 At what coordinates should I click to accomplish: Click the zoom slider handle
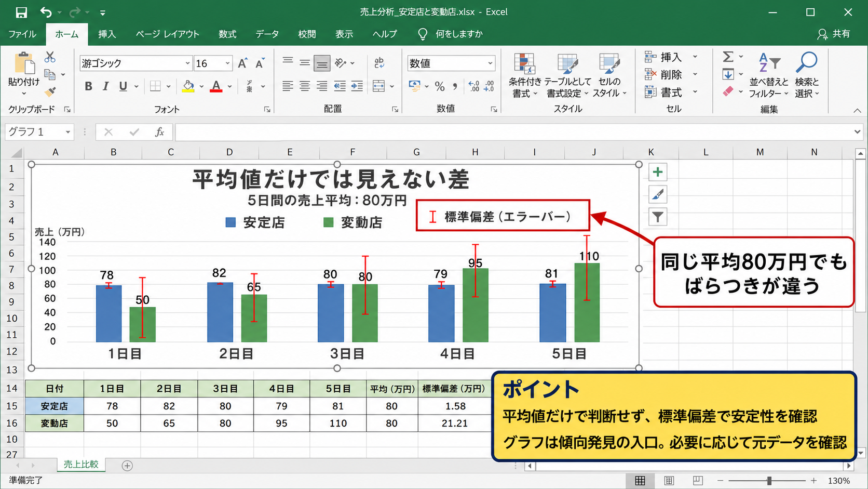tap(769, 481)
